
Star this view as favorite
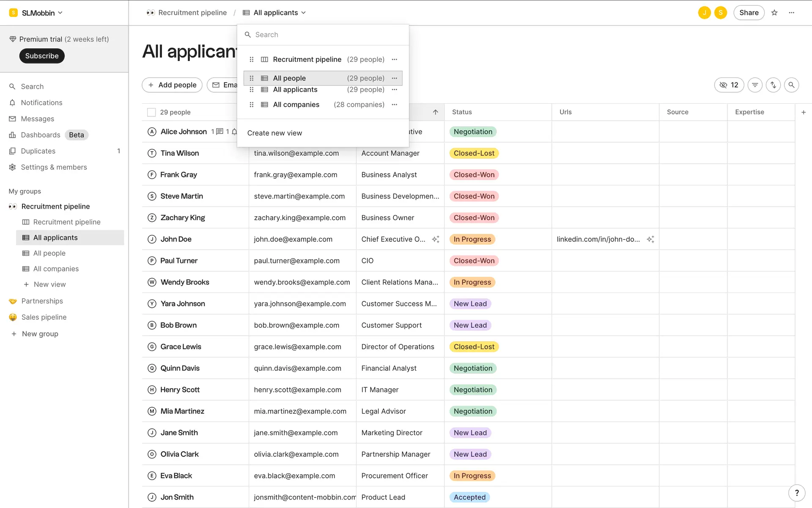[774, 13]
